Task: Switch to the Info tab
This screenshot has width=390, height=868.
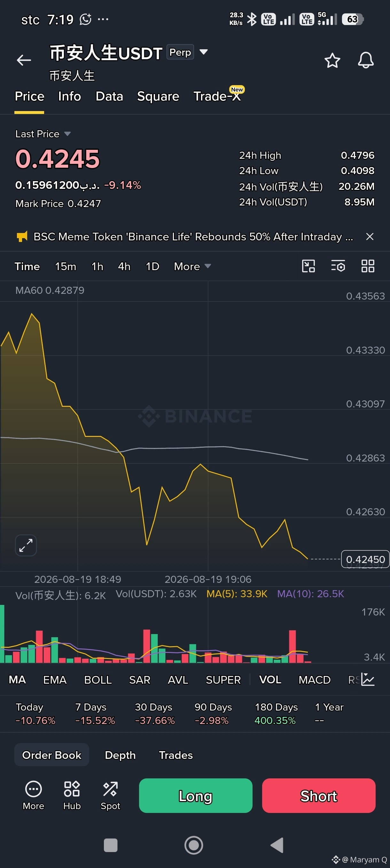Action: pyautogui.click(x=70, y=96)
